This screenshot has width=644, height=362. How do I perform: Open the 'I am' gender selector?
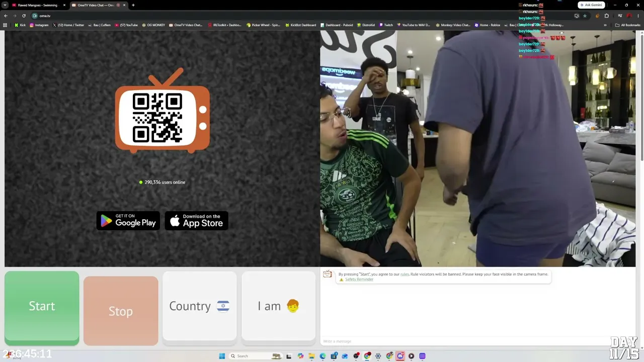pos(278,306)
